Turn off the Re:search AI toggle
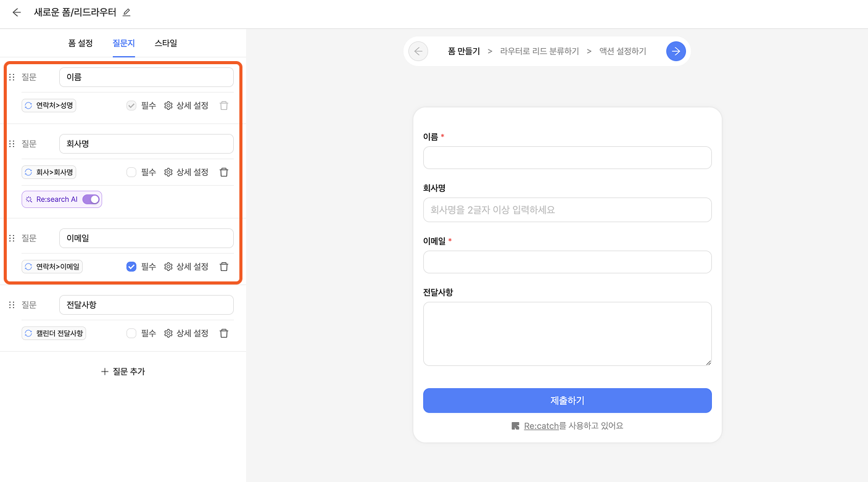Viewport: 868px width, 482px height. [91, 199]
